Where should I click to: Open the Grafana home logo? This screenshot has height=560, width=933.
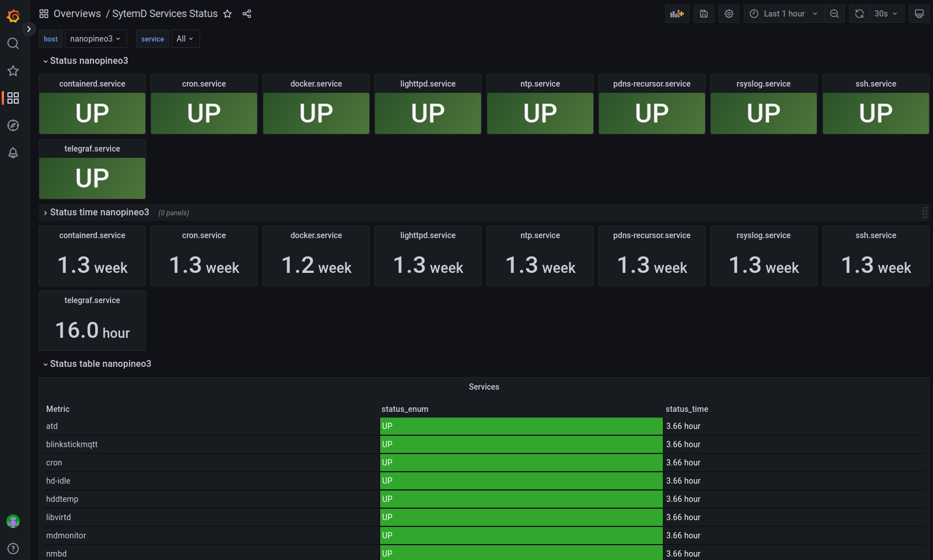coord(13,16)
